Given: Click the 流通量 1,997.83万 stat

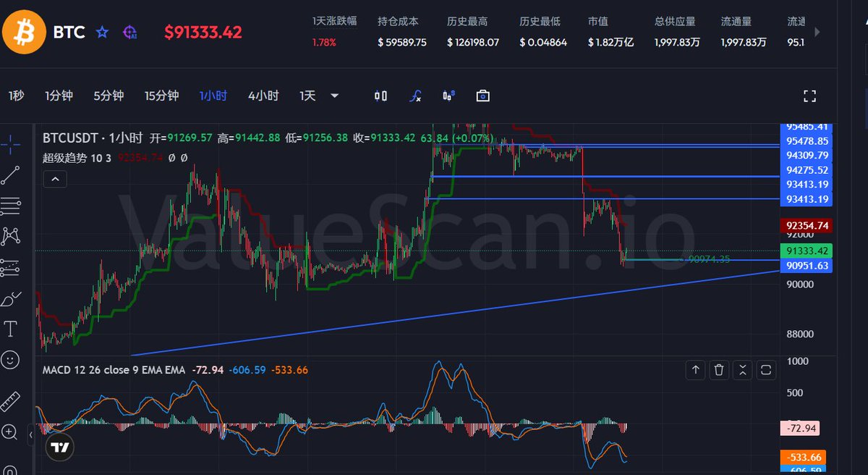Looking at the screenshot, I should point(744,32).
